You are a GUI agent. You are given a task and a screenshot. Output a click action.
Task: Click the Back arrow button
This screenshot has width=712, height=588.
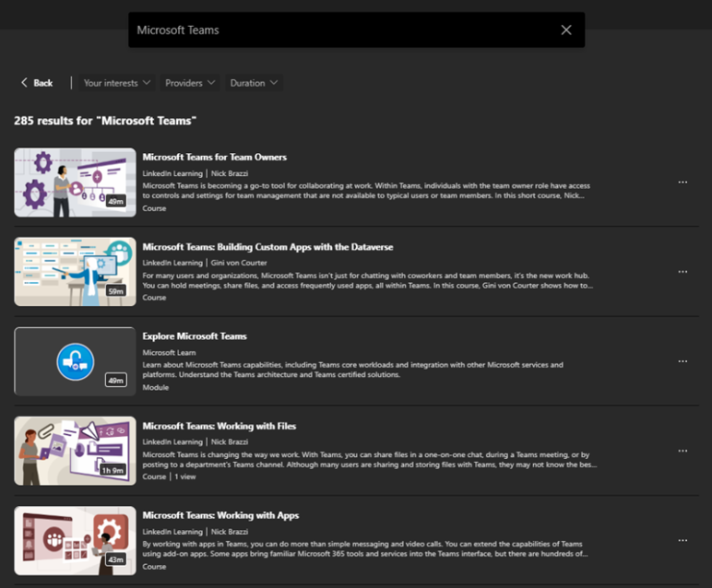click(x=37, y=83)
